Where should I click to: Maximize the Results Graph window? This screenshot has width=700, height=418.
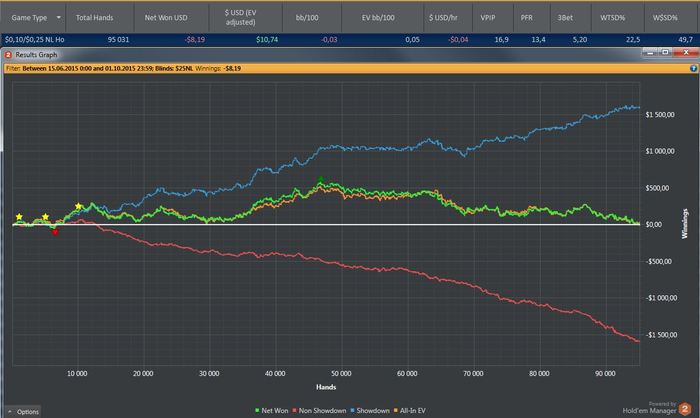[665, 53]
